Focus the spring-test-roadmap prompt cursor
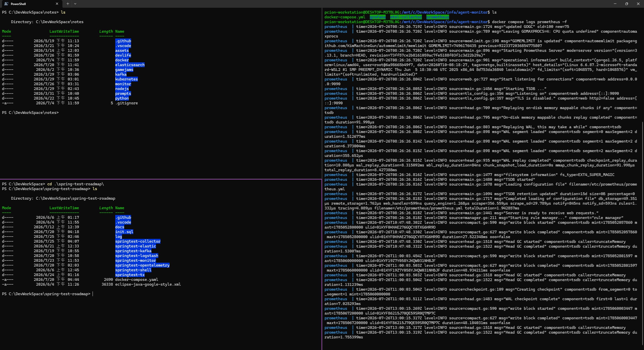This screenshot has width=644, height=350. (93, 294)
